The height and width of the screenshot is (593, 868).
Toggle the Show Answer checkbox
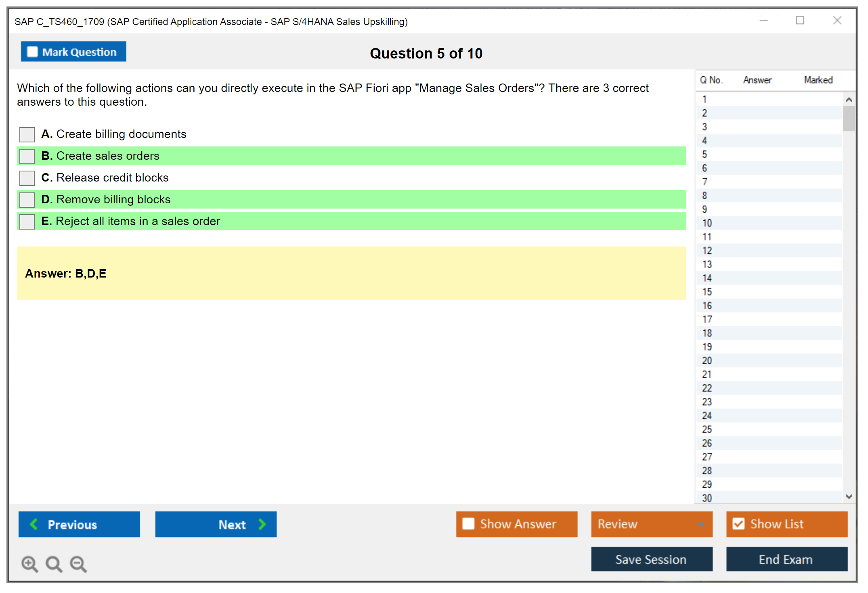pyautogui.click(x=468, y=524)
